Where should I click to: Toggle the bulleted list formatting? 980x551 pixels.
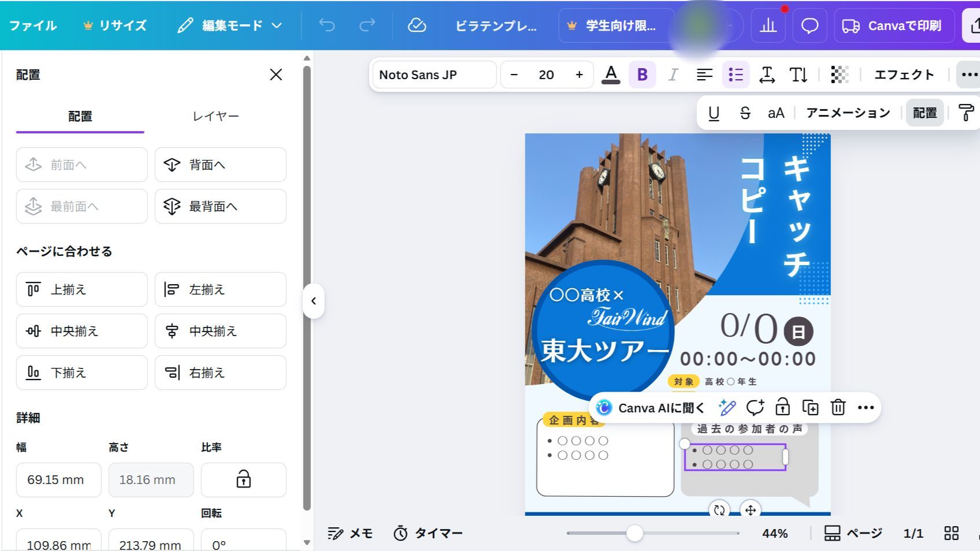[x=735, y=74]
